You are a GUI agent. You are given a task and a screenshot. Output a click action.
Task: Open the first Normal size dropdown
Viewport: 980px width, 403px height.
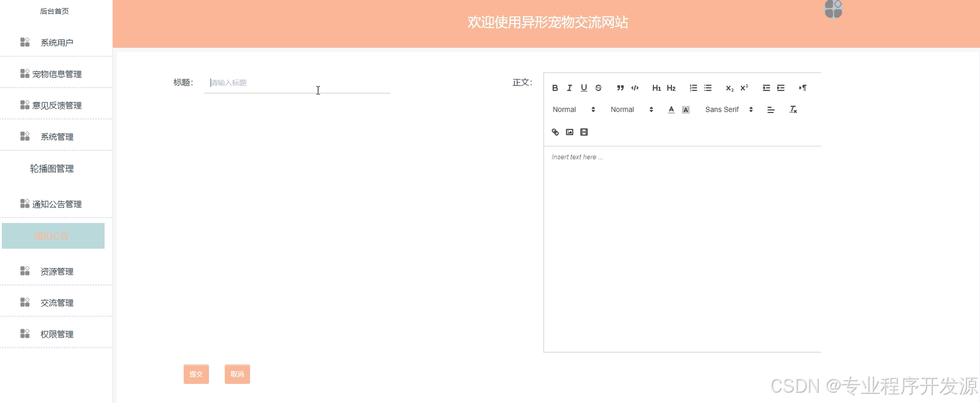[574, 110]
